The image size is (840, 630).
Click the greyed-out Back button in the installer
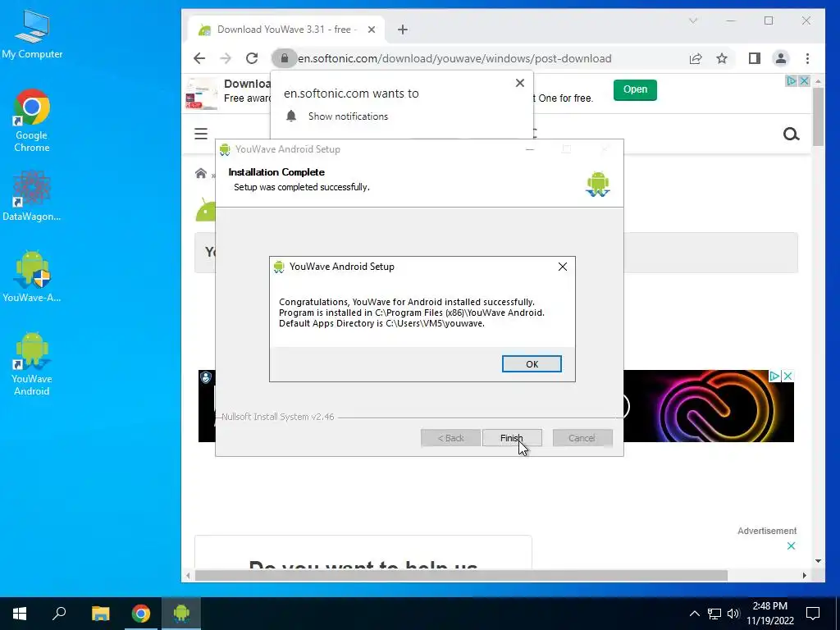(x=450, y=438)
